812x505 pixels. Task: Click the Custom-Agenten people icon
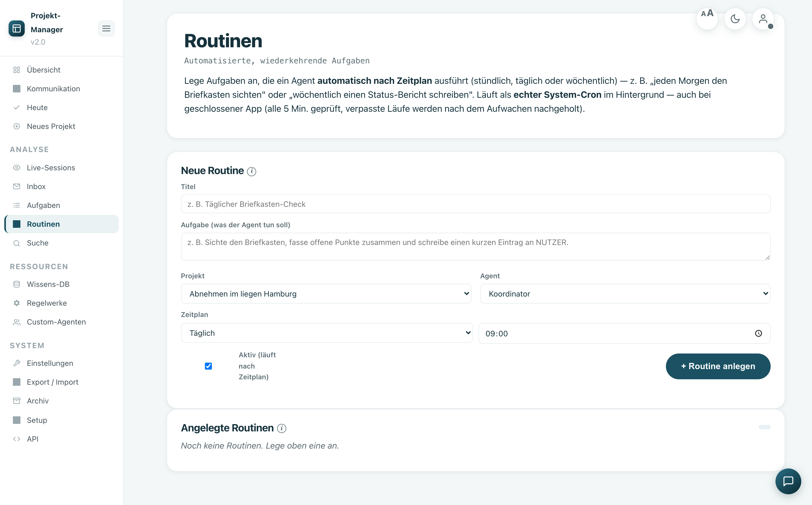[17, 322]
